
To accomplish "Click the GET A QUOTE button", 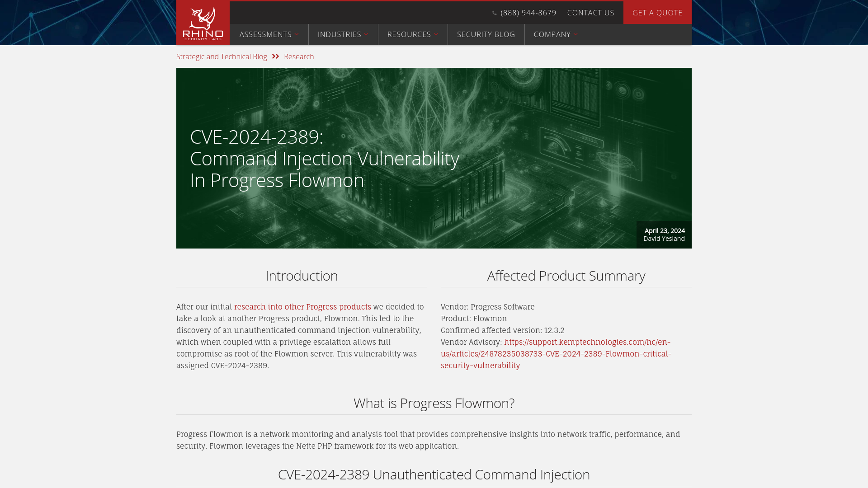I will 657,13.
